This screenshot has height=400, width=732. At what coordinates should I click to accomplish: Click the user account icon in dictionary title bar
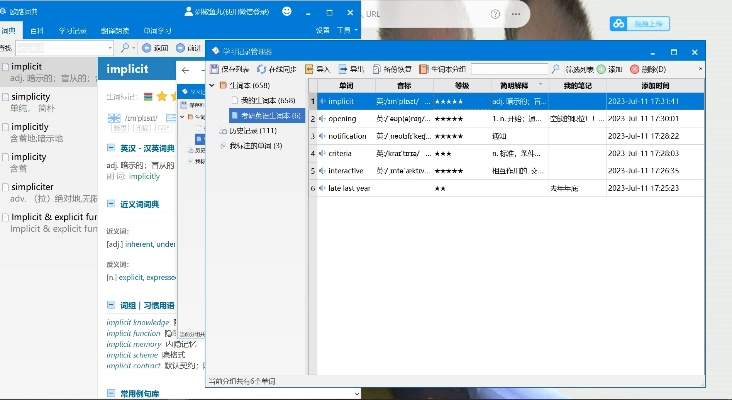(189, 12)
